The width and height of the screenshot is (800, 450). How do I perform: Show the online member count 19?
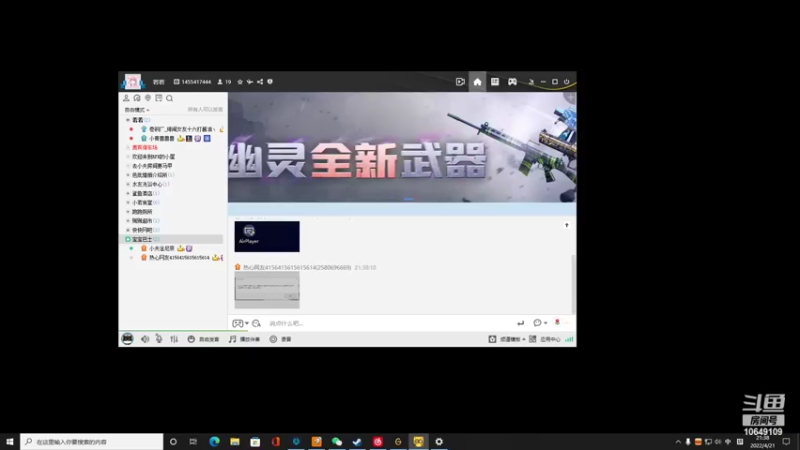click(224, 82)
